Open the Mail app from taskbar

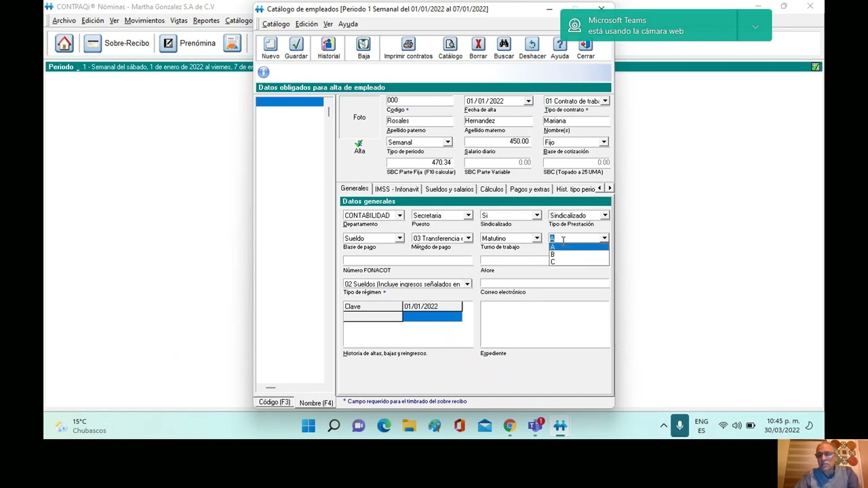coord(484,426)
